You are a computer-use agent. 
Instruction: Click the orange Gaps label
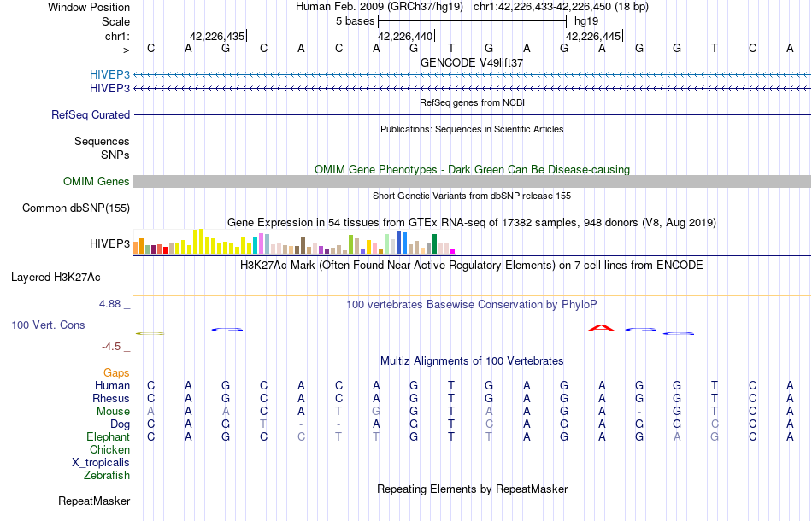tap(116, 373)
